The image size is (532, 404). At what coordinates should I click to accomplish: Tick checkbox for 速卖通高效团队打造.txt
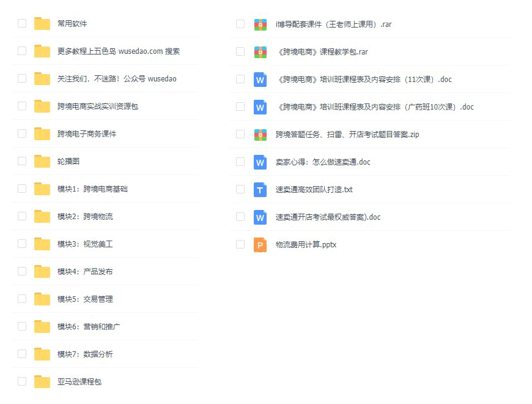point(240,189)
